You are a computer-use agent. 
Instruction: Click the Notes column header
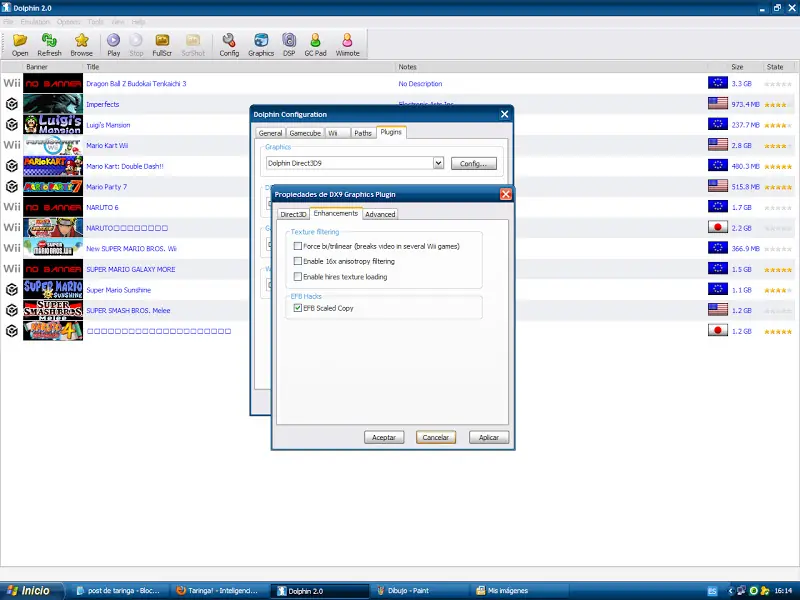(x=552, y=67)
